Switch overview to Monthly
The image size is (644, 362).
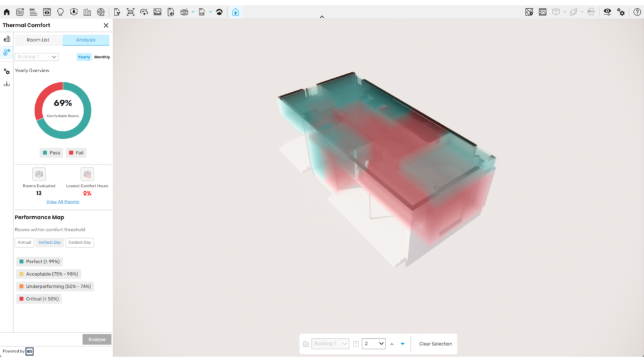(102, 57)
